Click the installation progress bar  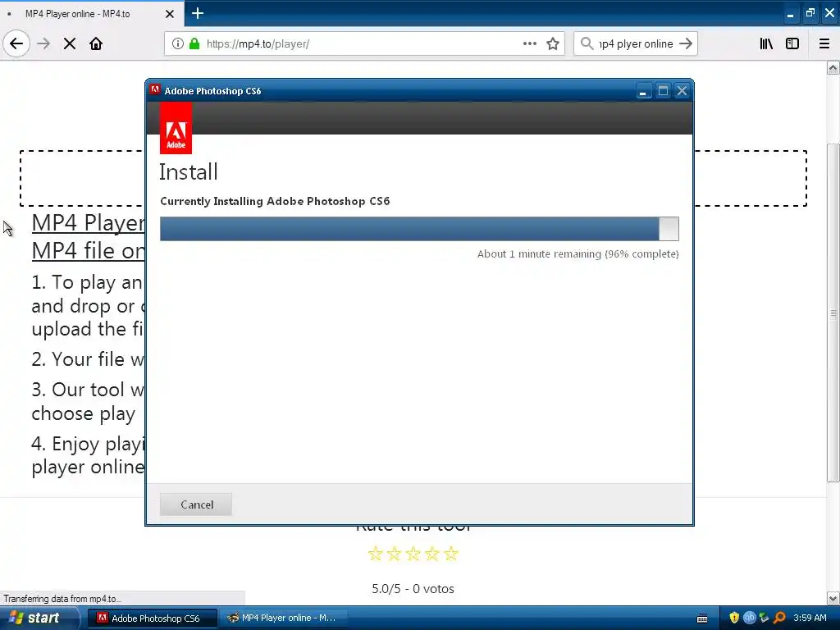click(x=419, y=229)
